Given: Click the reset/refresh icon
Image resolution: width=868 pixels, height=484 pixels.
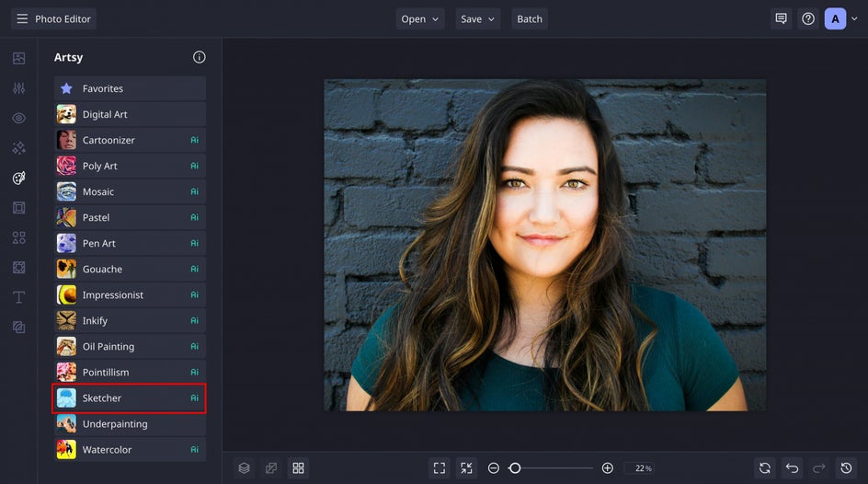Looking at the screenshot, I should pyautogui.click(x=765, y=468).
